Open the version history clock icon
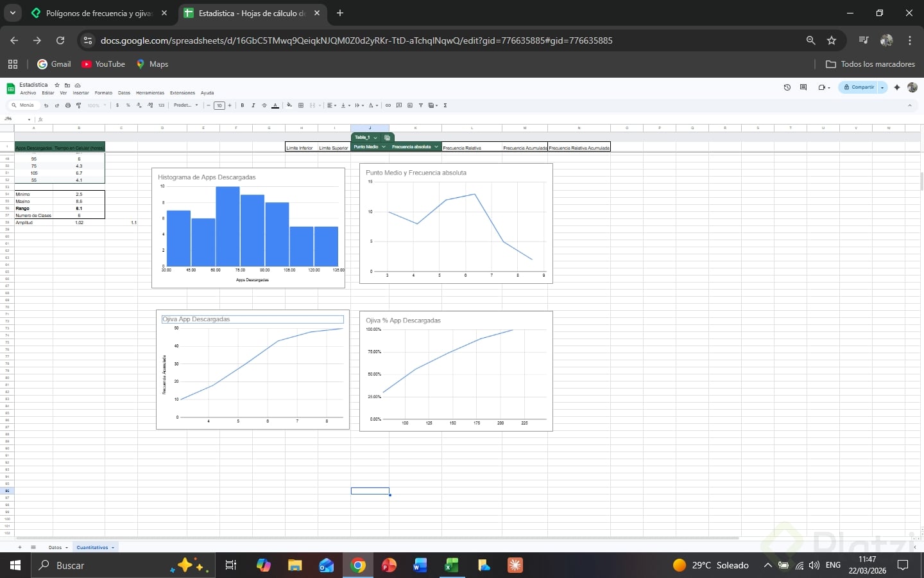The width and height of the screenshot is (924, 578). pyautogui.click(x=787, y=87)
